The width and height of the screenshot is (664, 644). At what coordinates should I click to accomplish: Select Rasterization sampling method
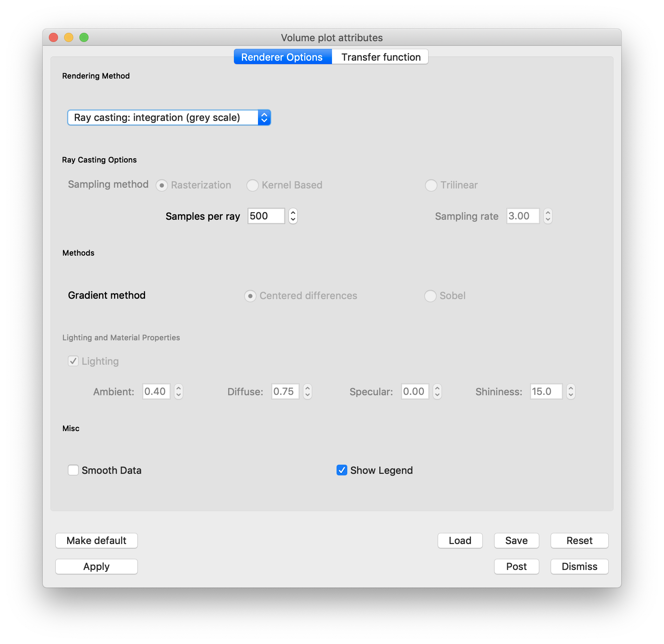pos(162,185)
